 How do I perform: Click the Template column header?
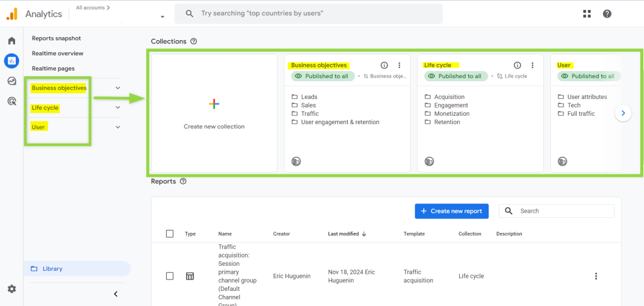414,234
